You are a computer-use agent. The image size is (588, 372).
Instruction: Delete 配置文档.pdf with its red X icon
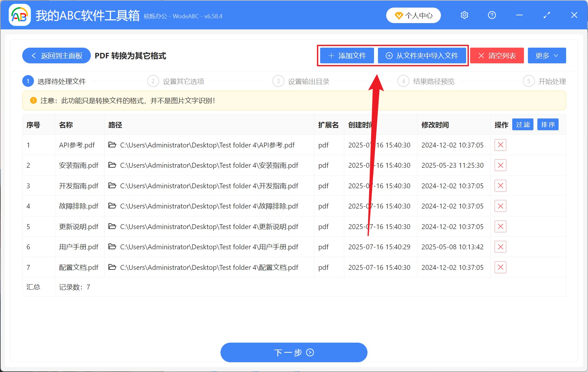coord(500,267)
